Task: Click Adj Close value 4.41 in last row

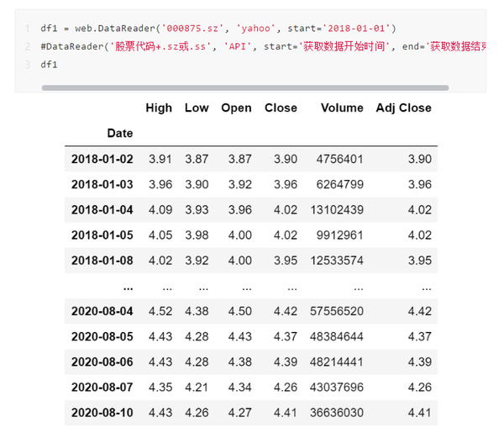Action: pos(420,413)
